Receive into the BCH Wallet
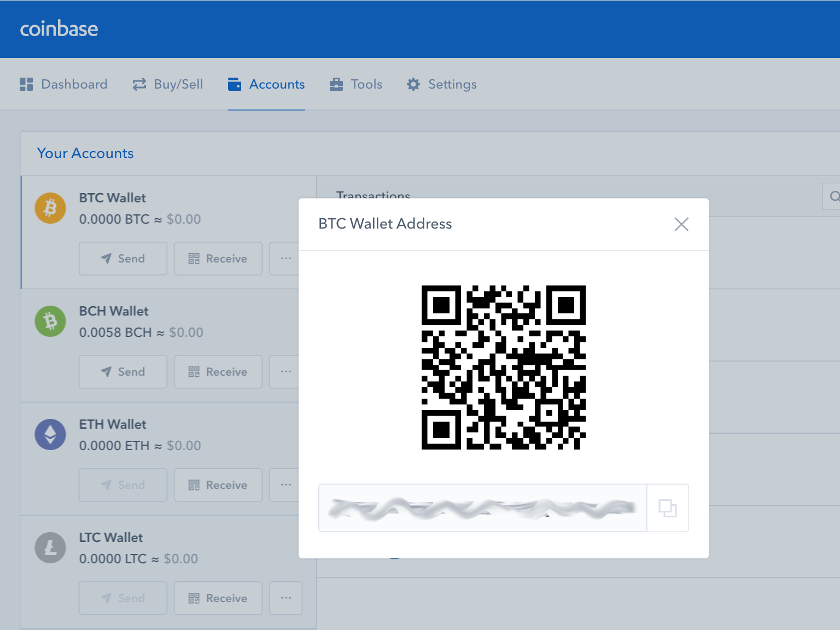840x630 pixels. 218,372
